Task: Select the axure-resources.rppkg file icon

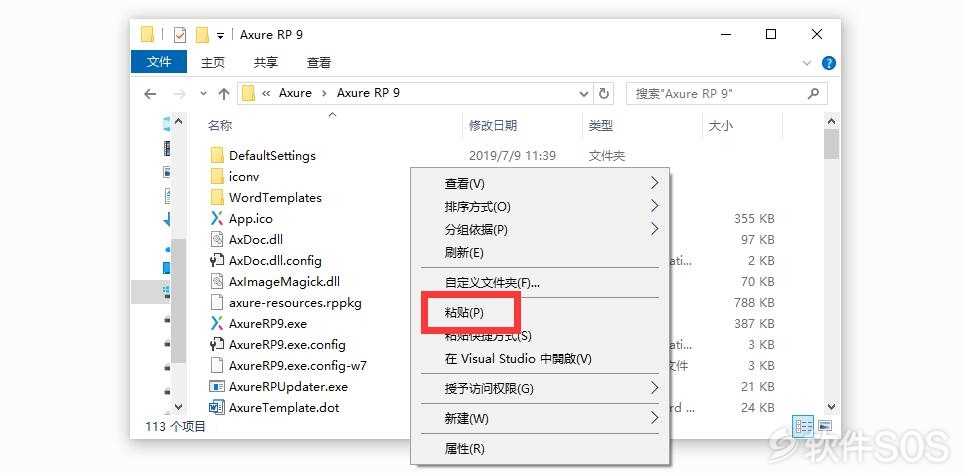Action: point(216,302)
